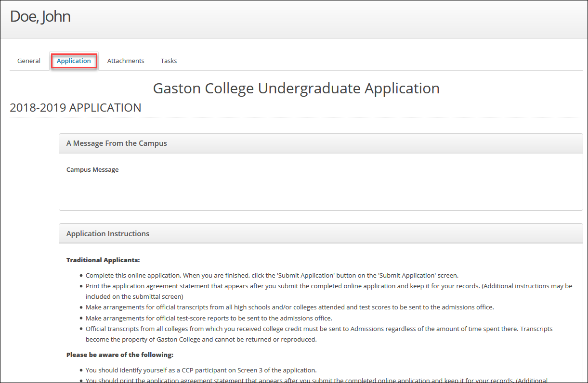Select the '2018-2019 APPLICATION' heading
This screenshot has height=383, width=588.
point(76,107)
